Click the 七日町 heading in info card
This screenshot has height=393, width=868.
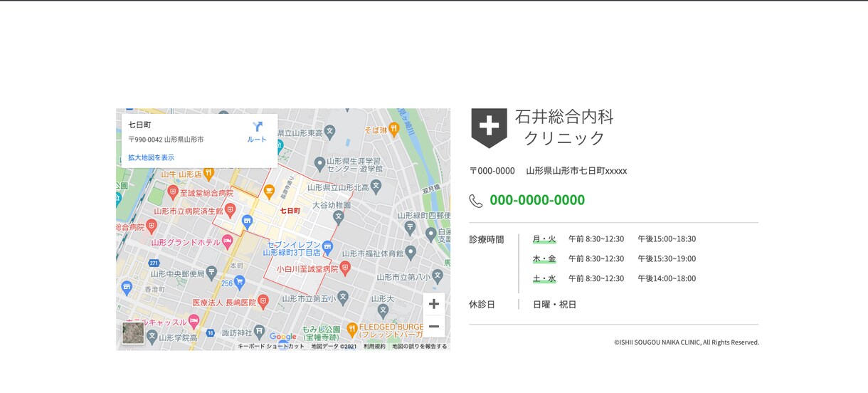[x=139, y=125]
